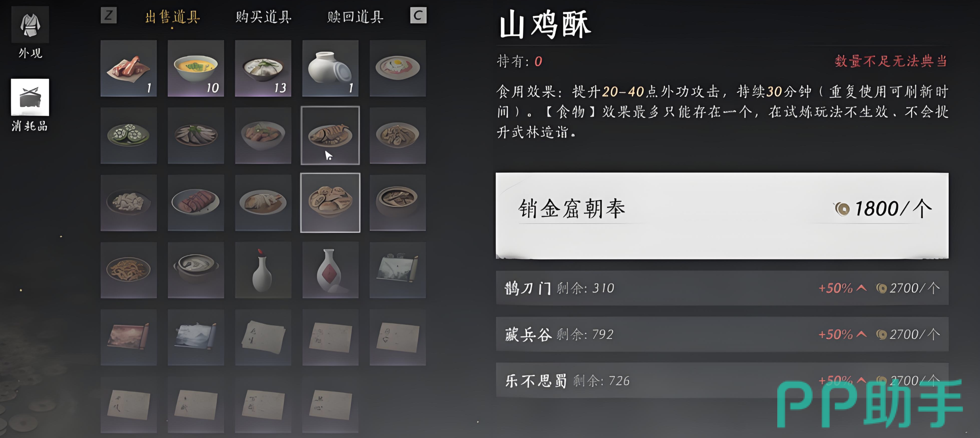Select the raw meat item with quantity 1
Image resolution: width=980 pixels, height=438 pixels.
(x=129, y=68)
